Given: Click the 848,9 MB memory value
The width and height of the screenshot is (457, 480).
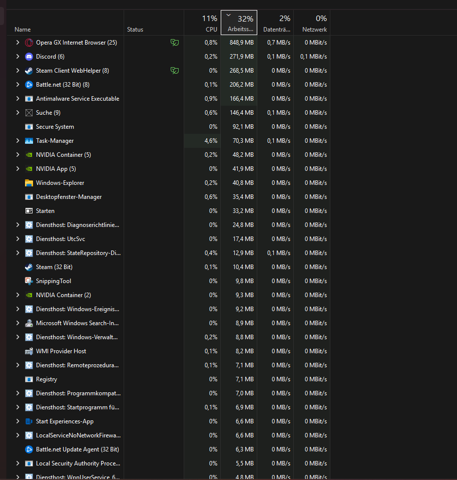Looking at the screenshot, I should coord(242,43).
